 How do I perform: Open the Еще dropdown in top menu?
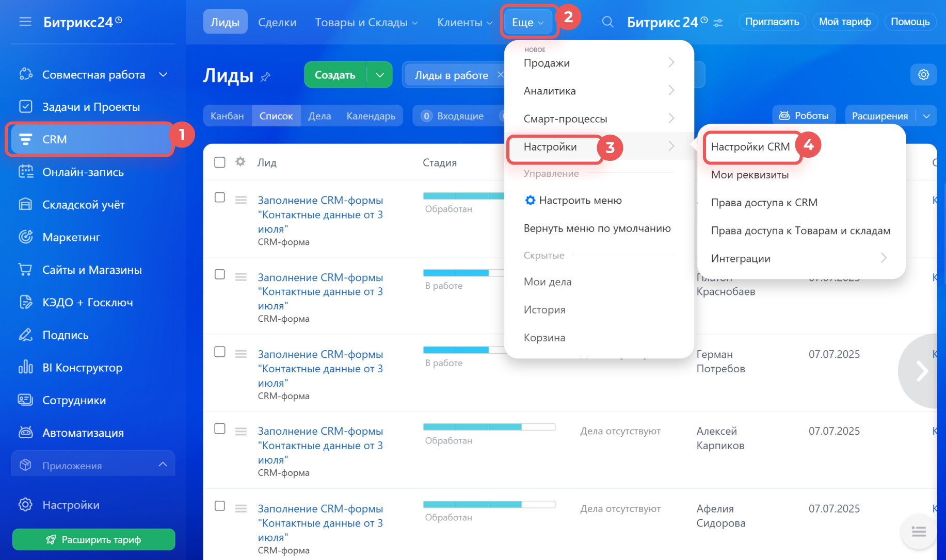528,23
